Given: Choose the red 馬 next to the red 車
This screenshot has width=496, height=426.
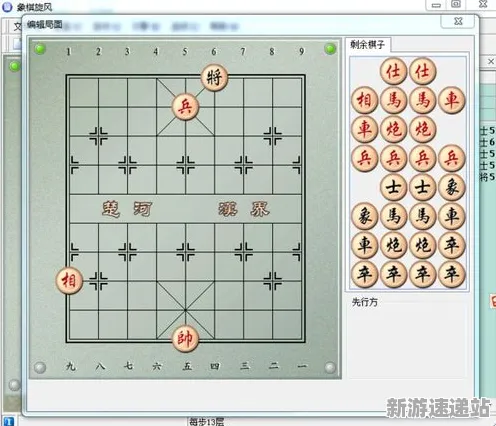Looking at the screenshot, I should [x=422, y=100].
